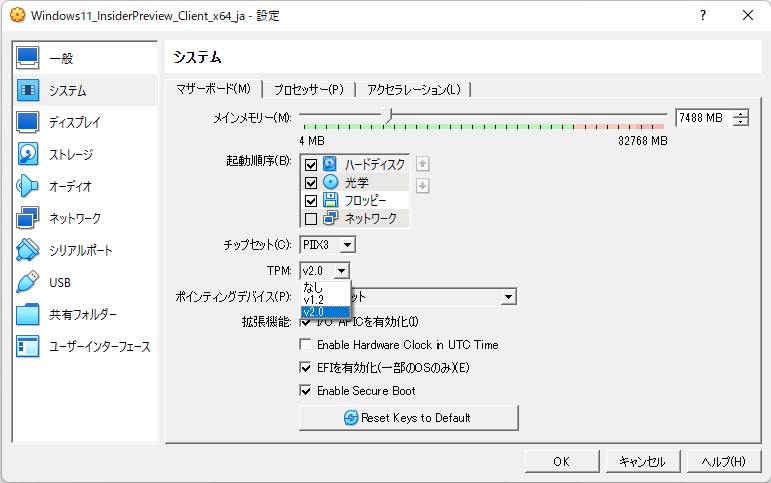Viewport: 771px width, 483px height.
Task: Choose v1.2 in the TPM list
Action: (x=325, y=300)
